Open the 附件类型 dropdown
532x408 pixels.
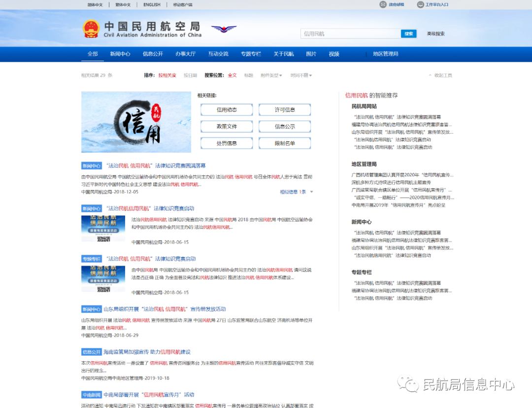pos(271,75)
